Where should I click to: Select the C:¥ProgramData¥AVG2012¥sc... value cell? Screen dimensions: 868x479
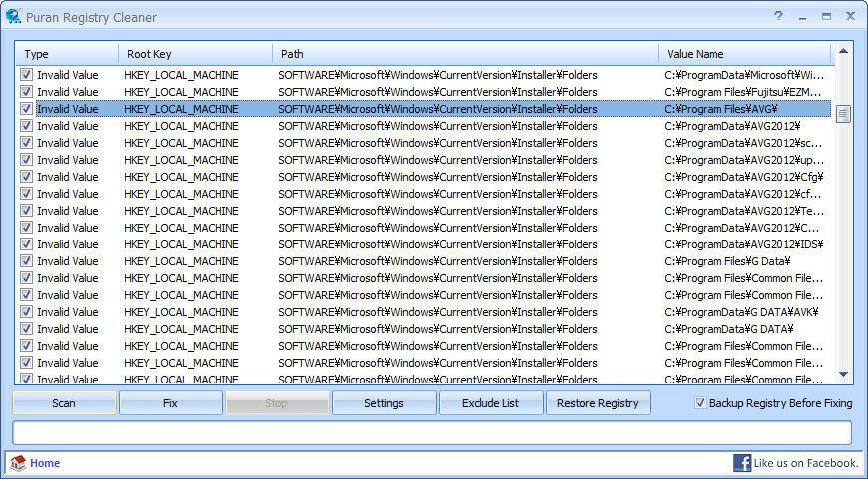[743, 143]
